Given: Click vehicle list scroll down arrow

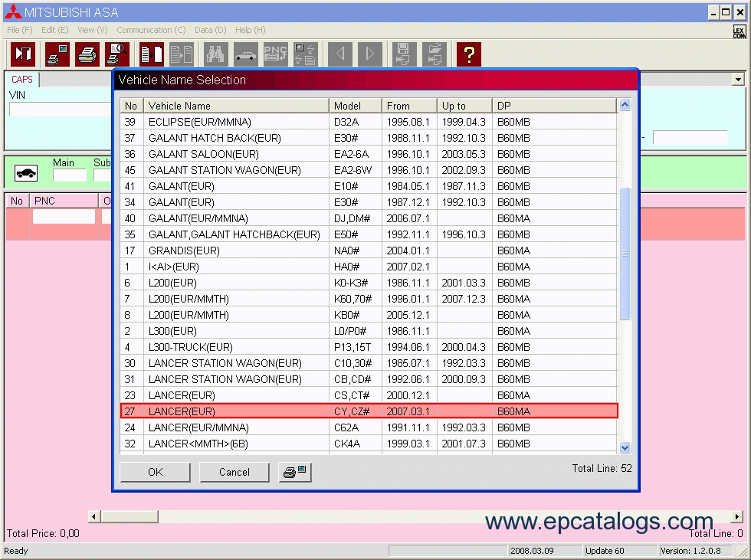Looking at the screenshot, I should tap(625, 447).
